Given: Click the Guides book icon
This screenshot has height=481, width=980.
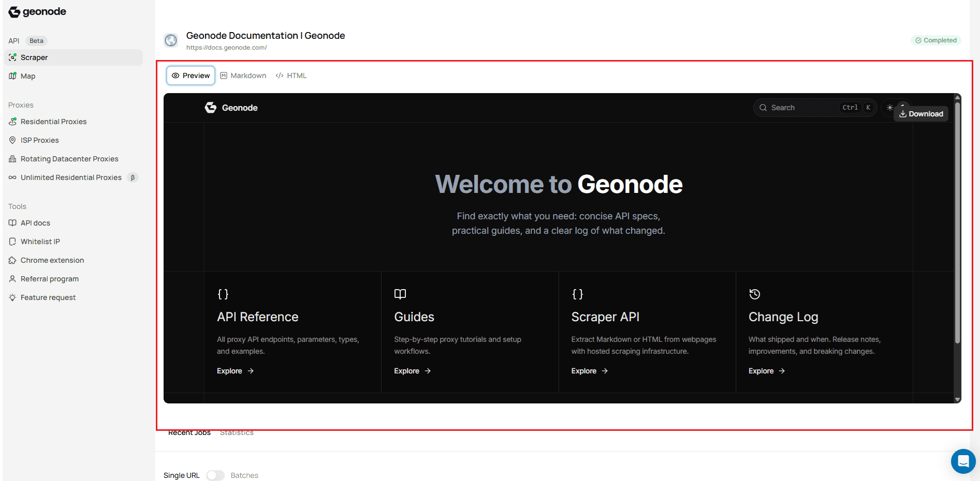Looking at the screenshot, I should pyautogui.click(x=400, y=294).
